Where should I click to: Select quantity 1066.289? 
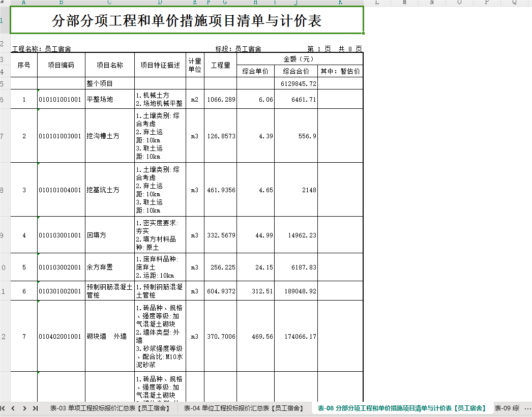click(x=221, y=99)
